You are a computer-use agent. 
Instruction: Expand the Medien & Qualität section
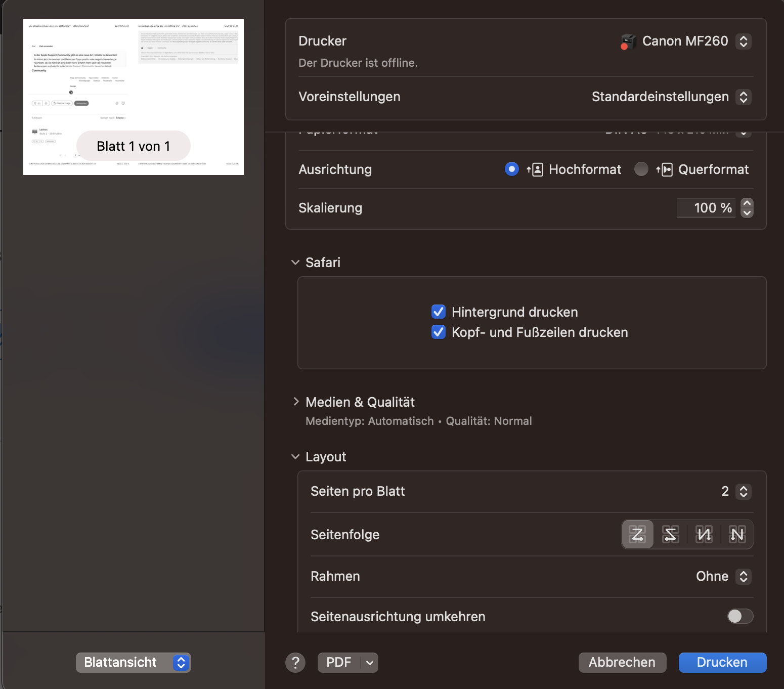coord(296,402)
